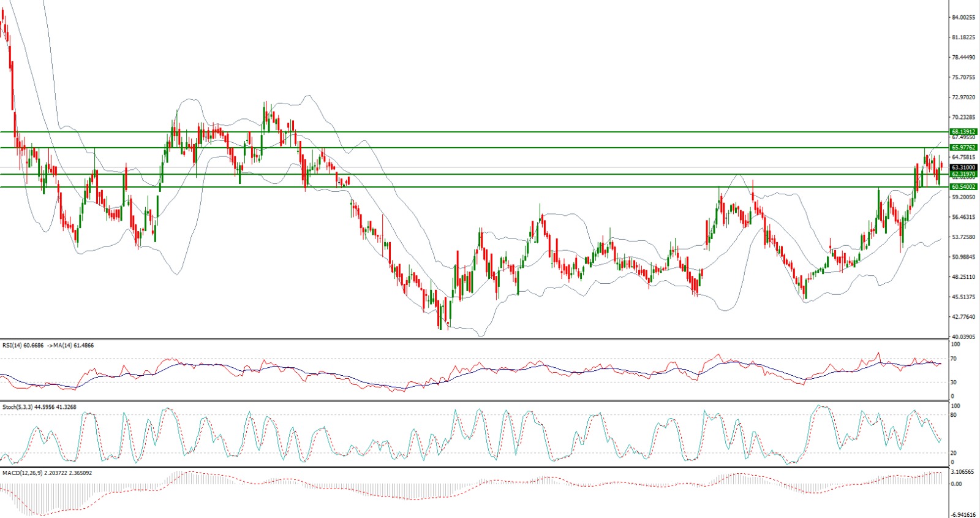Image resolution: width=980 pixels, height=518 pixels.
Task: Select the 62.31970 green level label
Action: pyautogui.click(x=963, y=174)
